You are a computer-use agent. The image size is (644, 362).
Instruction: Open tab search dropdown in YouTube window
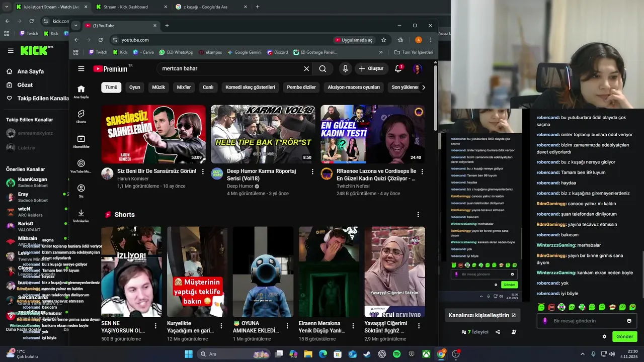coord(75,26)
